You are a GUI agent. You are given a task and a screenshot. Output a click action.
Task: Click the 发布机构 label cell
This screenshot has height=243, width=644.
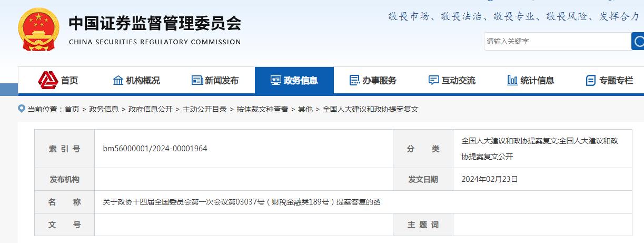[64, 179]
